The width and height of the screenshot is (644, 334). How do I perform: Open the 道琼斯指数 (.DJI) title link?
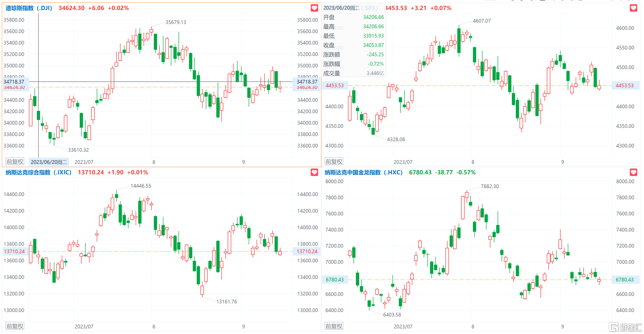(x=29, y=8)
